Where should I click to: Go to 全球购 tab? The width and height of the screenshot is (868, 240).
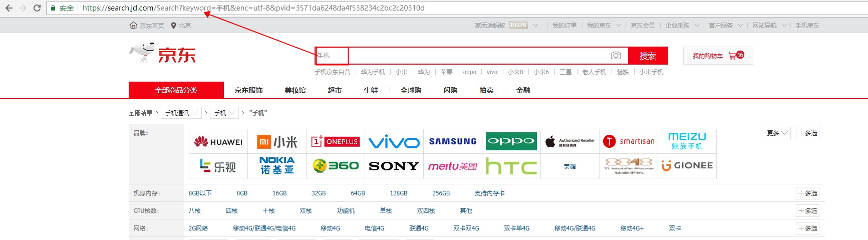point(411,90)
